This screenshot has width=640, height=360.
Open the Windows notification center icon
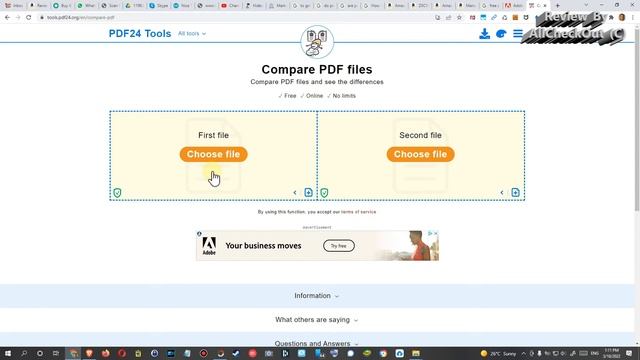[629, 353]
